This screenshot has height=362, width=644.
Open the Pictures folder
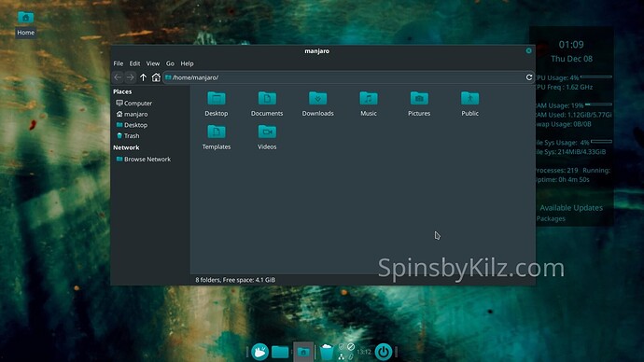[x=419, y=104]
